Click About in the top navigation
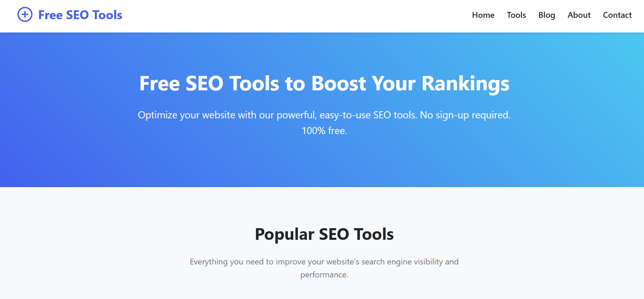Image resolution: width=644 pixels, height=299 pixels. tap(579, 15)
